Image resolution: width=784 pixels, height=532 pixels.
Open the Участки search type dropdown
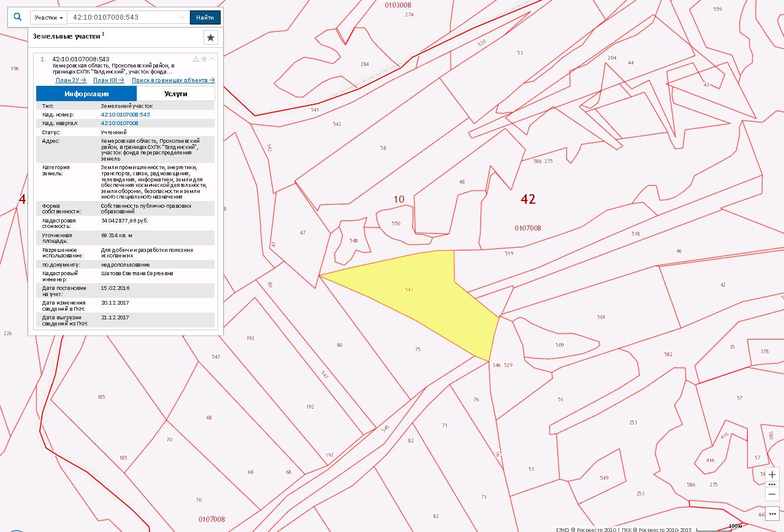pyautogui.click(x=48, y=18)
